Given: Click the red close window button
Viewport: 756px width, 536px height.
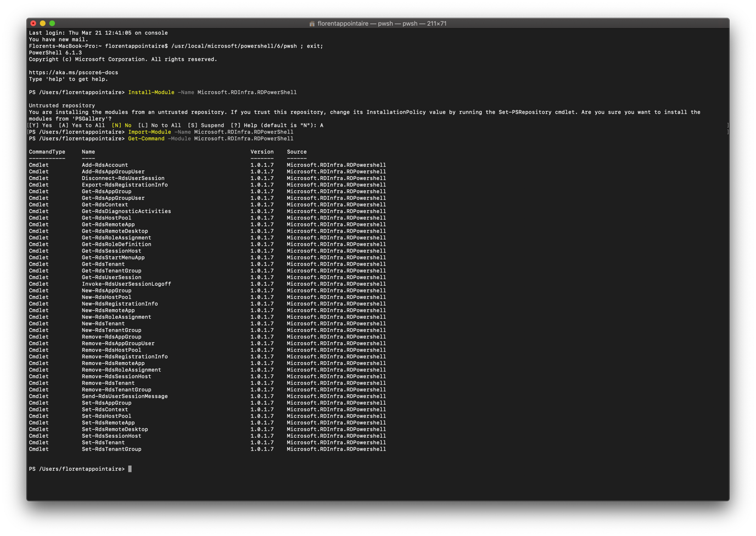Looking at the screenshot, I should click(33, 24).
